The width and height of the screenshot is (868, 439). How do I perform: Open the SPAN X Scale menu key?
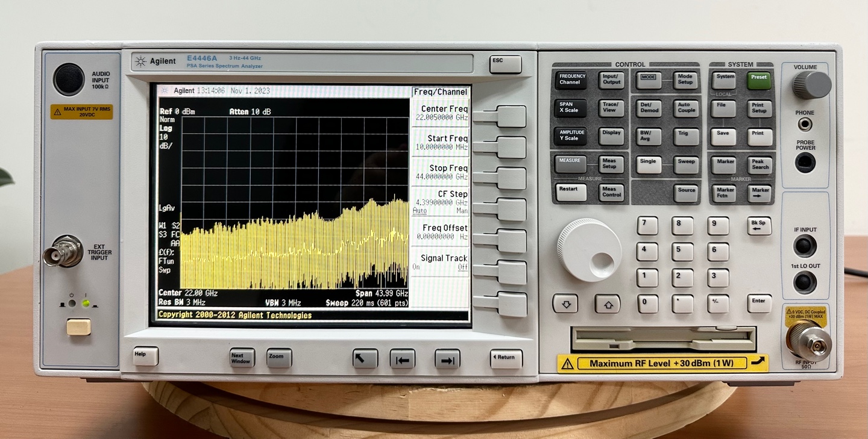(570, 108)
